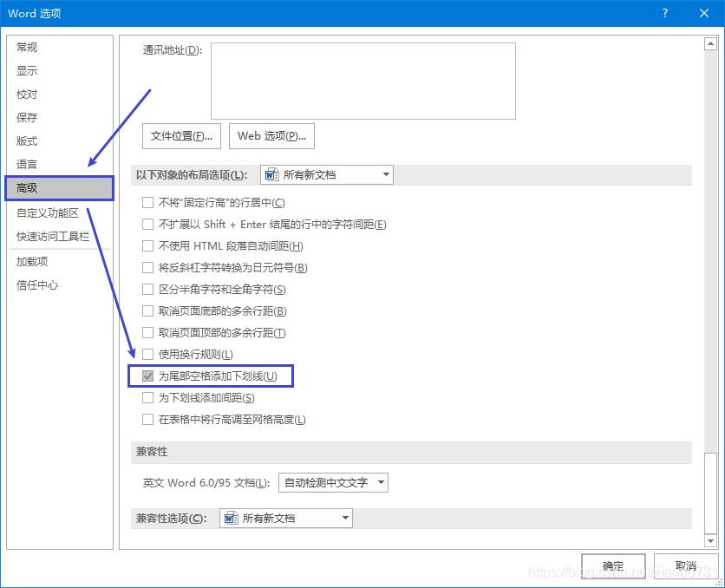725x588 pixels.
Task: Close the Word Options dialog
Action: [x=703, y=13]
